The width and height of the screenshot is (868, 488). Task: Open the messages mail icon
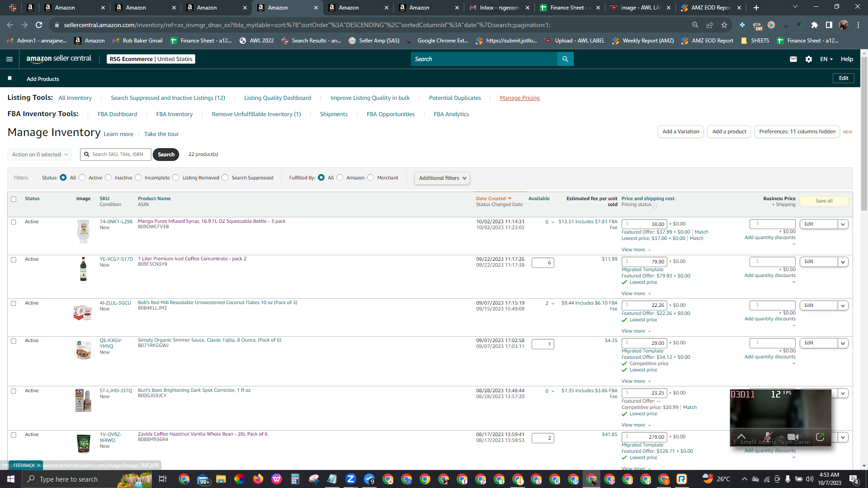coord(793,59)
